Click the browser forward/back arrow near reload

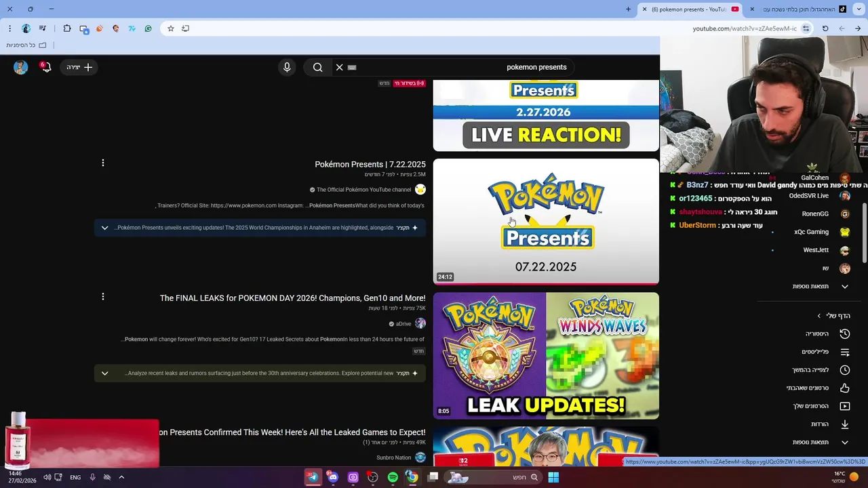[842, 28]
